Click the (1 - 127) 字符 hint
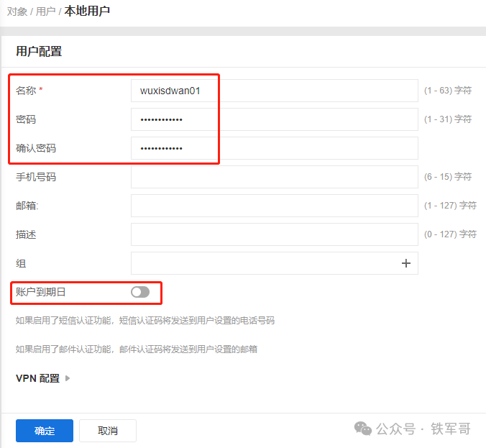The height and width of the screenshot is (448, 486). (x=450, y=205)
